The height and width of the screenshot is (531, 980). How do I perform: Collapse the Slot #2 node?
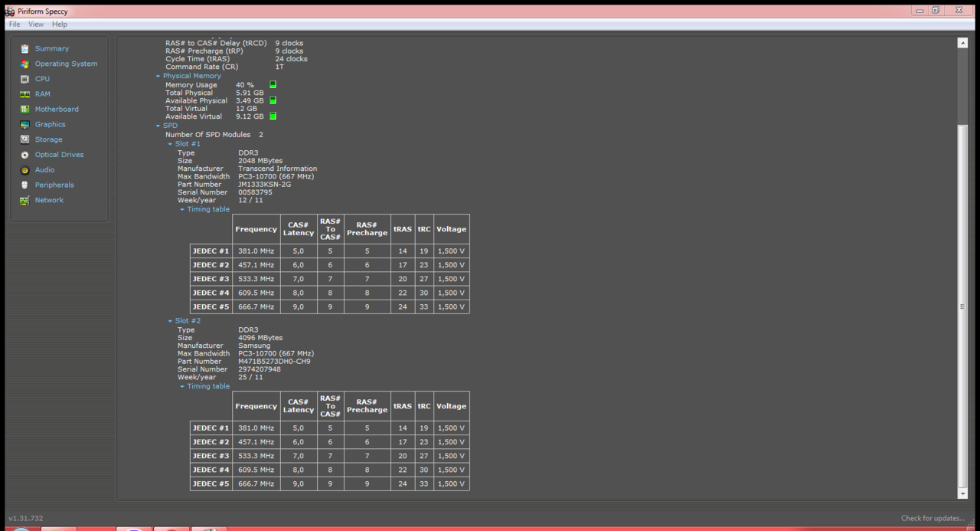point(170,321)
